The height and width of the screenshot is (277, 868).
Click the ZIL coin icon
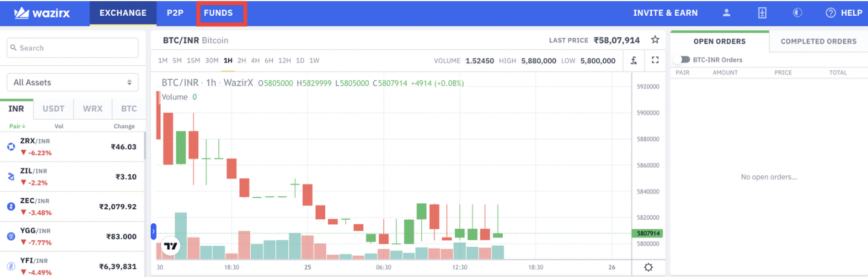pyautogui.click(x=11, y=177)
